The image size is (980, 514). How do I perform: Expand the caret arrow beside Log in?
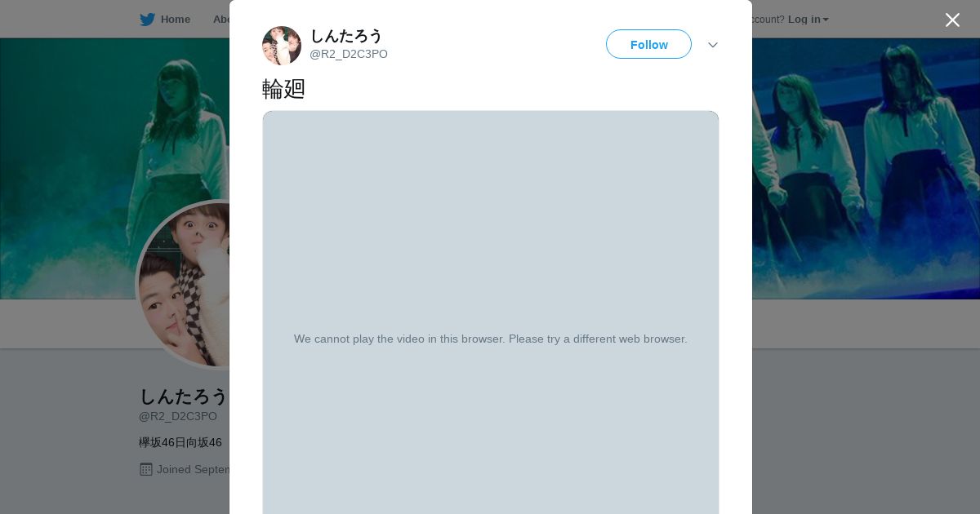pos(826,20)
